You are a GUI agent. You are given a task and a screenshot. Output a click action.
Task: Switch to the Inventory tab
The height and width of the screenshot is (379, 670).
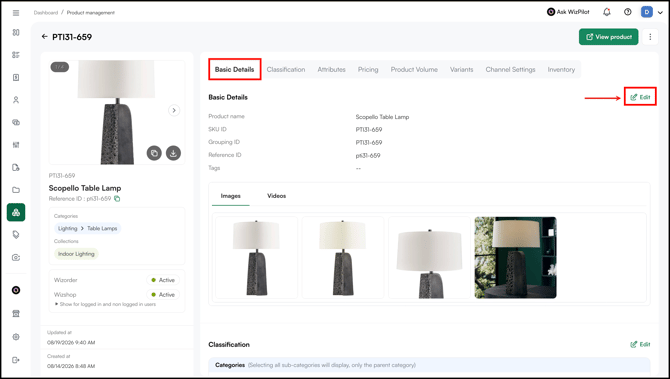pos(561,69)
